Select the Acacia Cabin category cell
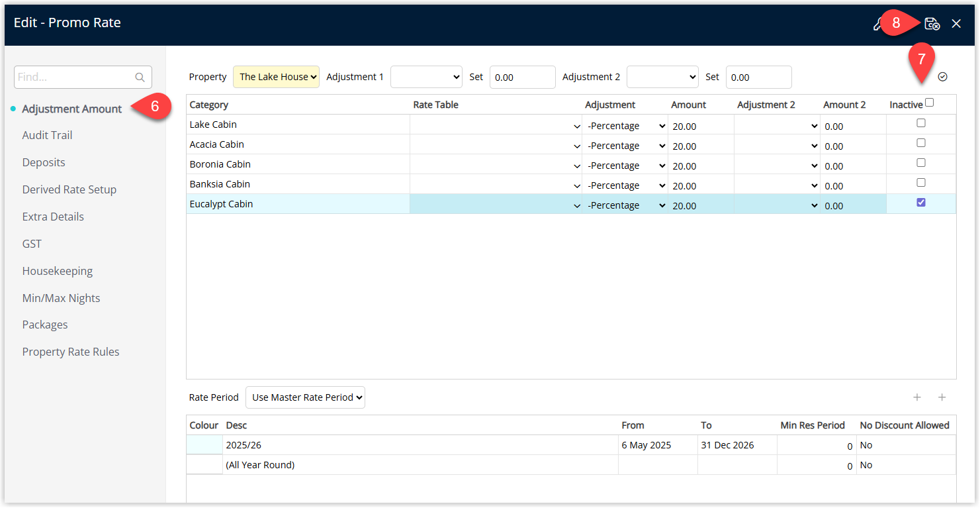The image size is (980, 508). pyautogui.click(x=298, y=144)
